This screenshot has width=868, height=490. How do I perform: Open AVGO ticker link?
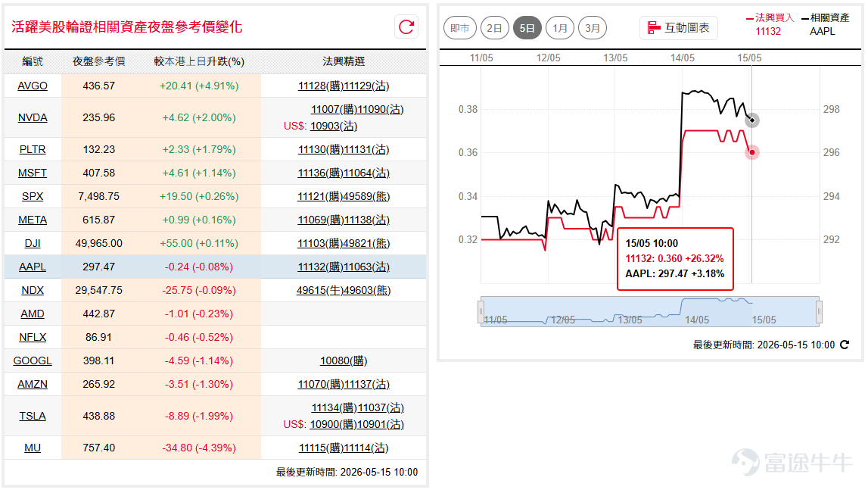point(33,86)
